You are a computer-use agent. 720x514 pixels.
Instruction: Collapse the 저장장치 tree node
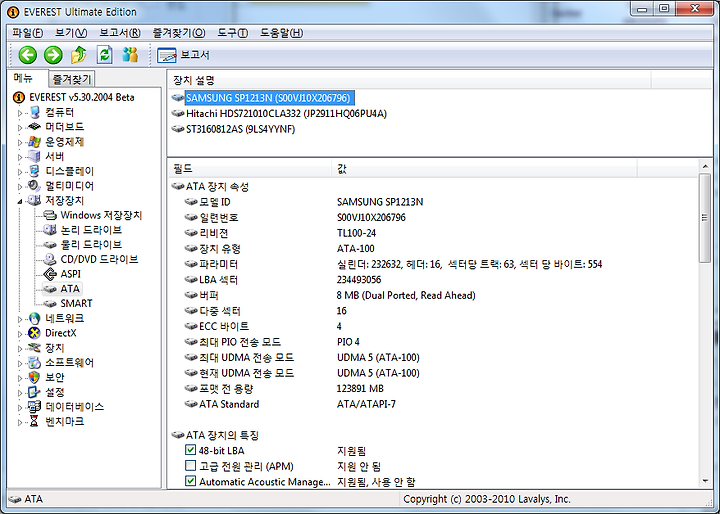(20, 201)
